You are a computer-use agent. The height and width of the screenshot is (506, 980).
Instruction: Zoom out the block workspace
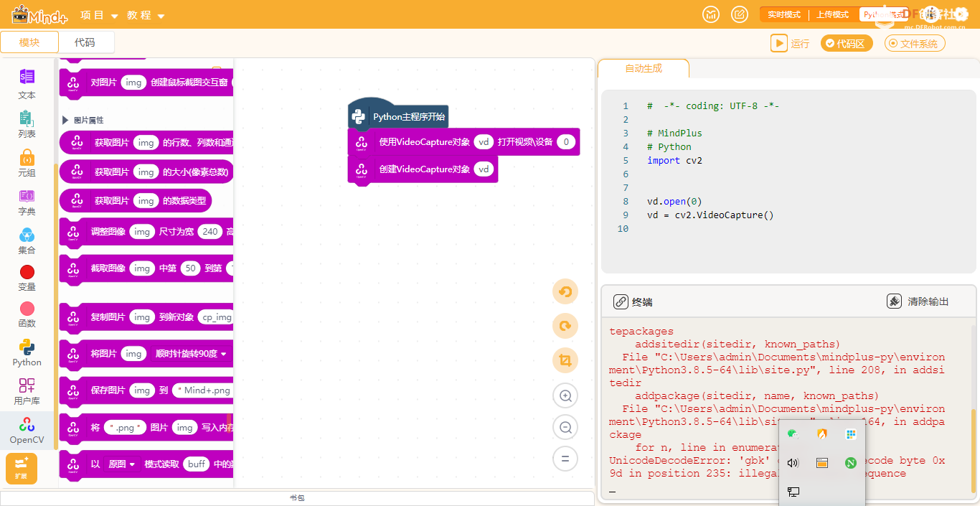pyautogui.click(x=565, y=428)
